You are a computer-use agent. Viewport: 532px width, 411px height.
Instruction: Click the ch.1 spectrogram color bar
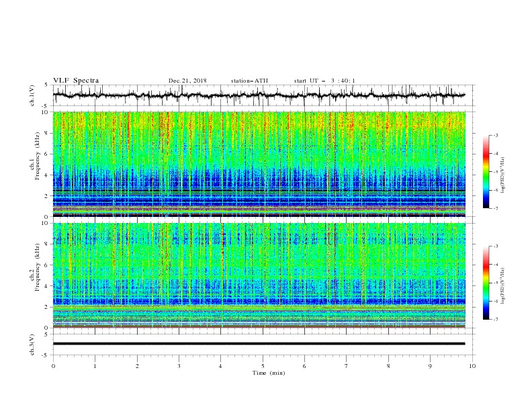point(486,172)
